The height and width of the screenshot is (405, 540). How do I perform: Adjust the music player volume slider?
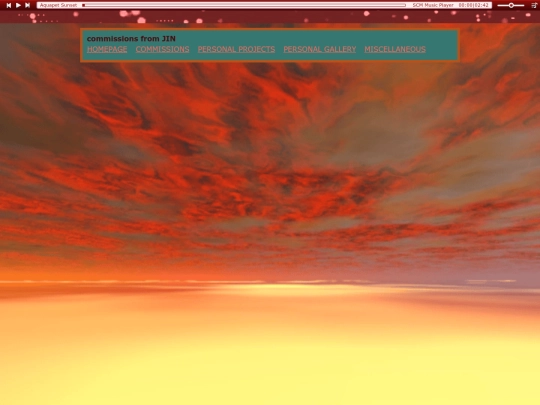pos(511,5)
